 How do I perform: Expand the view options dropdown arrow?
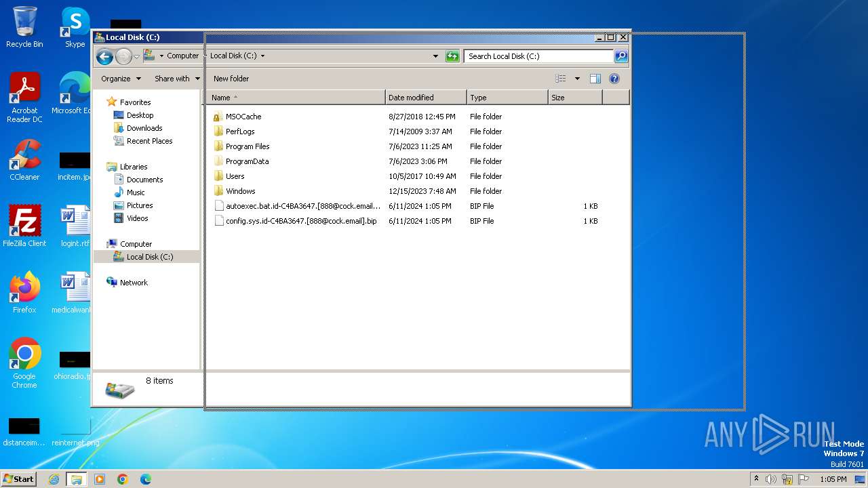click(x=577, y=79)
